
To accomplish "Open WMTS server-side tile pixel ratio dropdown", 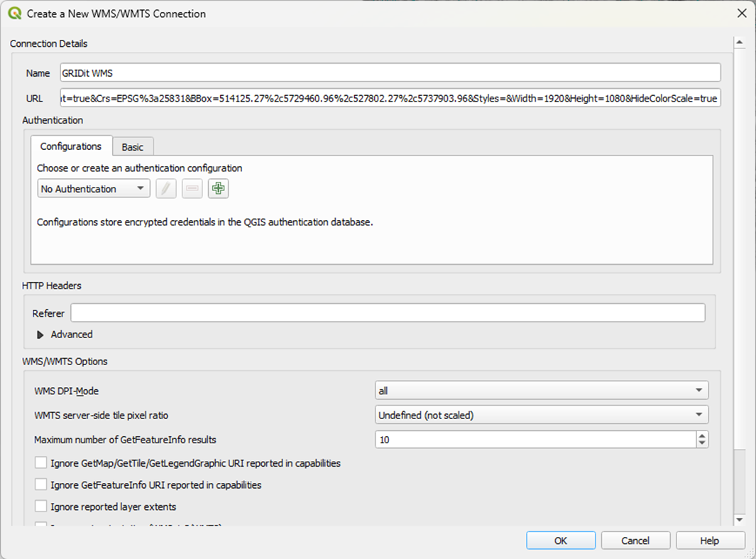I will [x=542, y=415].
